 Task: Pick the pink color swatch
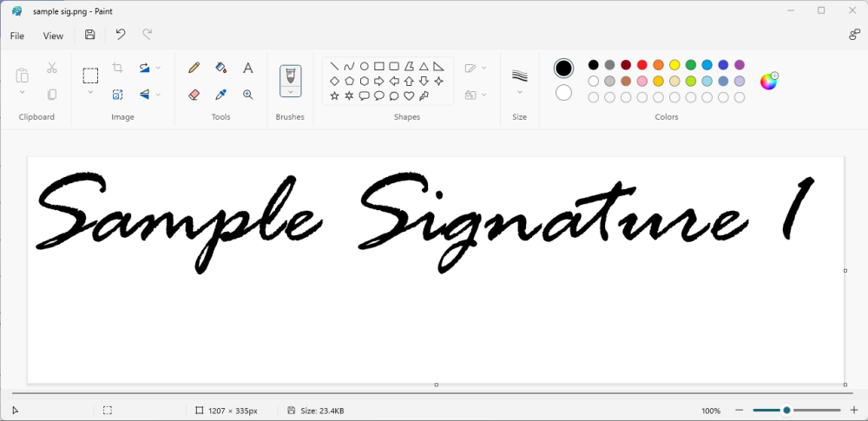[x=642, y=81]
